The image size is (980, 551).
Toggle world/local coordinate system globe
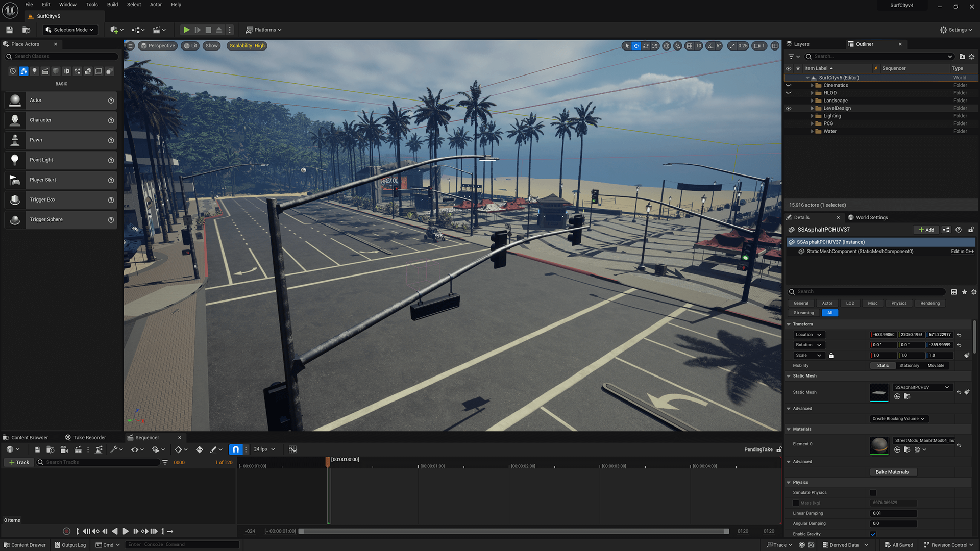666,46
